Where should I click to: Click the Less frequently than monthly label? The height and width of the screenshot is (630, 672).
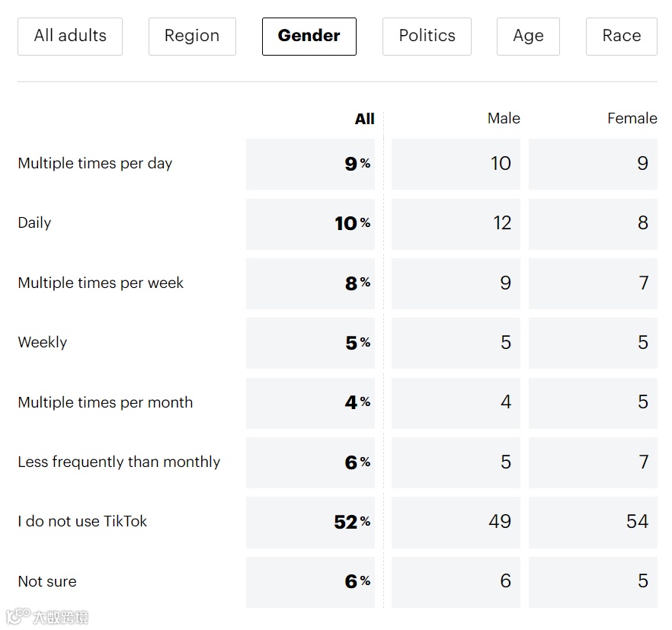click(x=119, y=462)
